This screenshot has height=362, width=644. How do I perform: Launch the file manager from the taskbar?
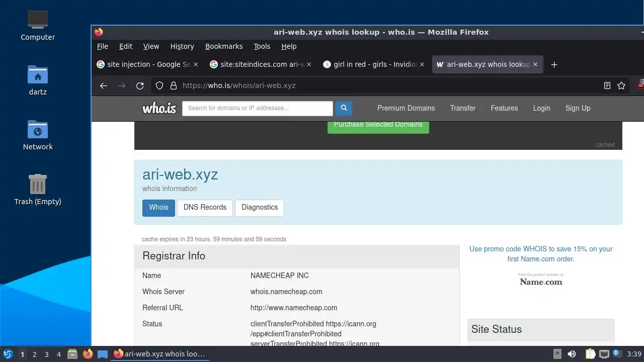[x=72, y=354]
